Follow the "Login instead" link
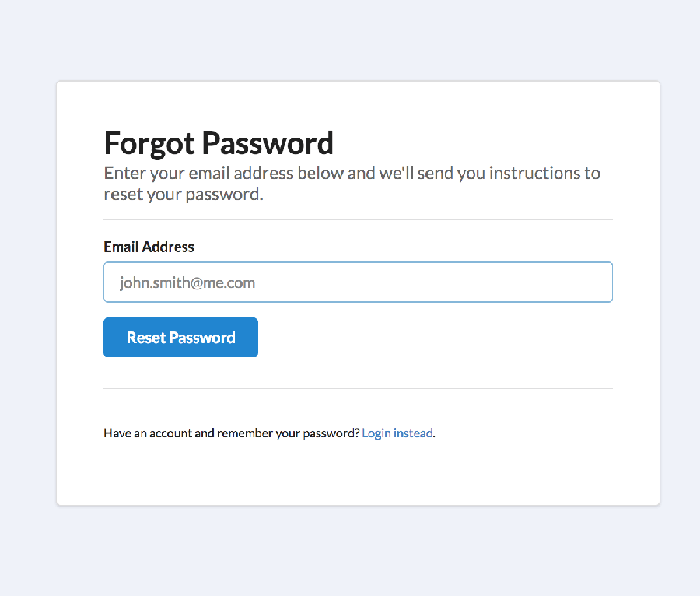The image size is (700, 596). tap(397, 433)
